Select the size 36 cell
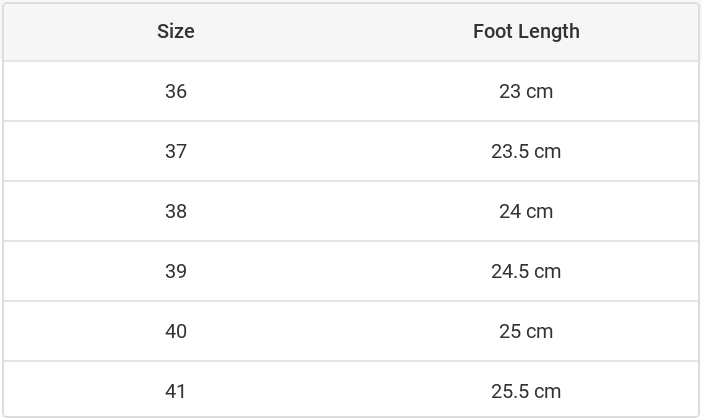Image resolution: width=702 pixels, height=420 pixels. pos(176,91)
